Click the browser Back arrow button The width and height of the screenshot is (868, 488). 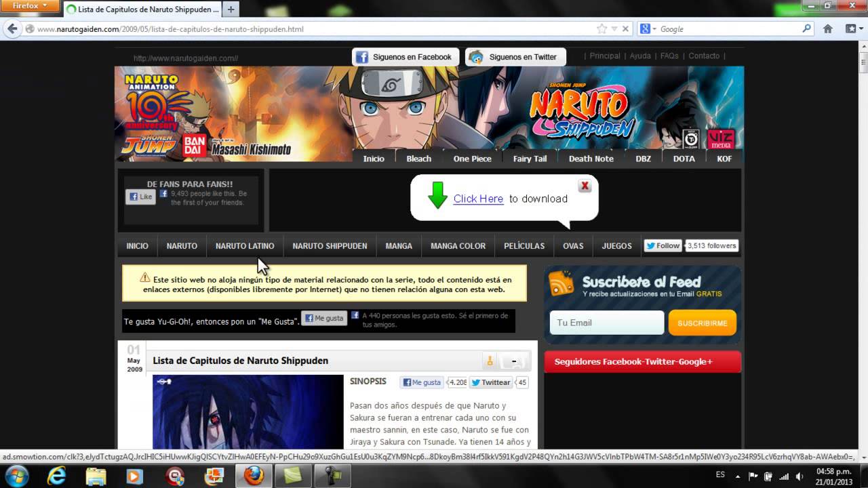point(12,28)
